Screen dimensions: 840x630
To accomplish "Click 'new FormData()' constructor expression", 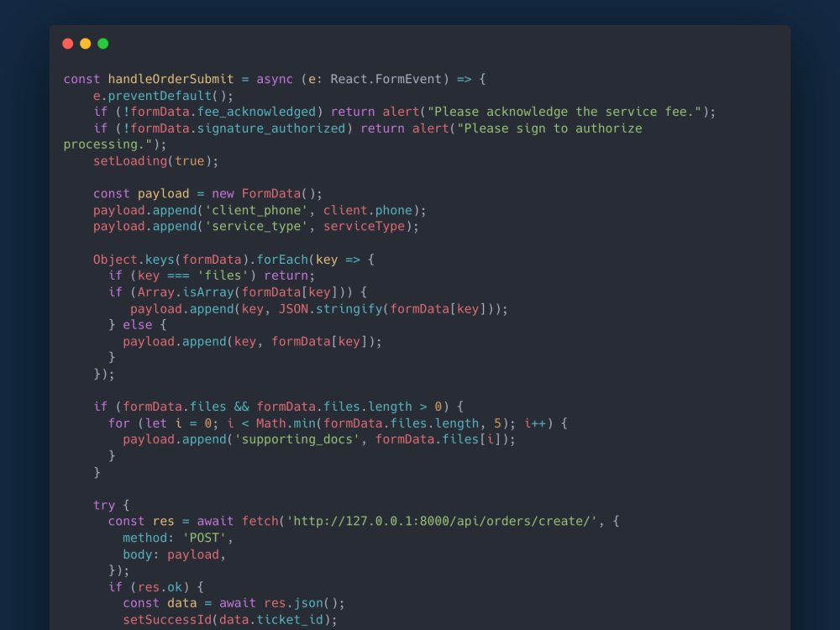I will [264, 194].
